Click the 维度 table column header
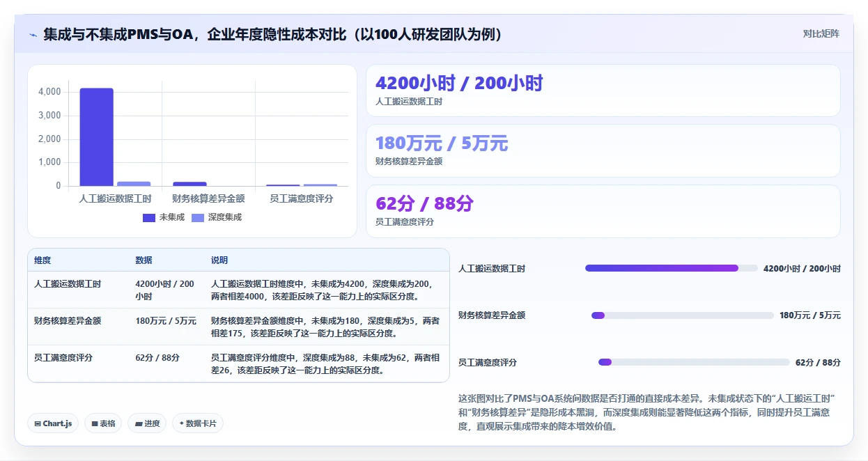868x461 pixels. (x=42, y=260)
